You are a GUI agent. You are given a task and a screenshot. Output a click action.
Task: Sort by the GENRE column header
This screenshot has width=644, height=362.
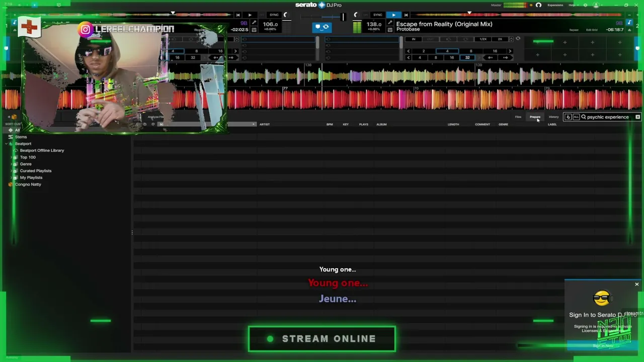coord(503,124)
